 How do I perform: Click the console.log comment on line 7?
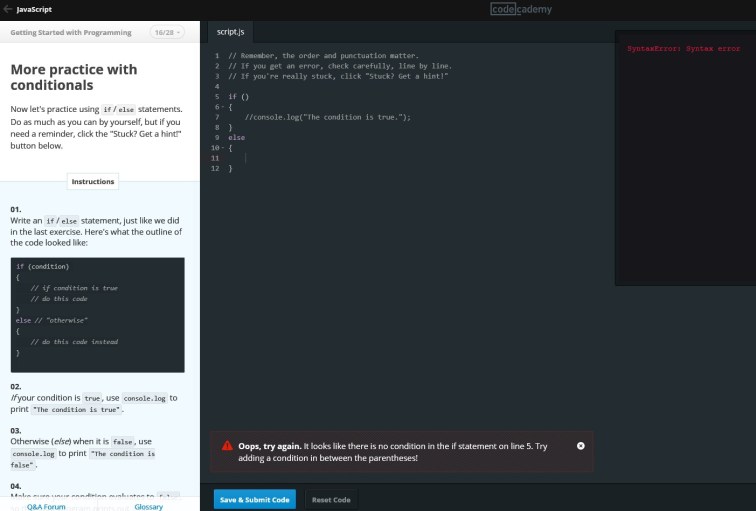(328, 117)
